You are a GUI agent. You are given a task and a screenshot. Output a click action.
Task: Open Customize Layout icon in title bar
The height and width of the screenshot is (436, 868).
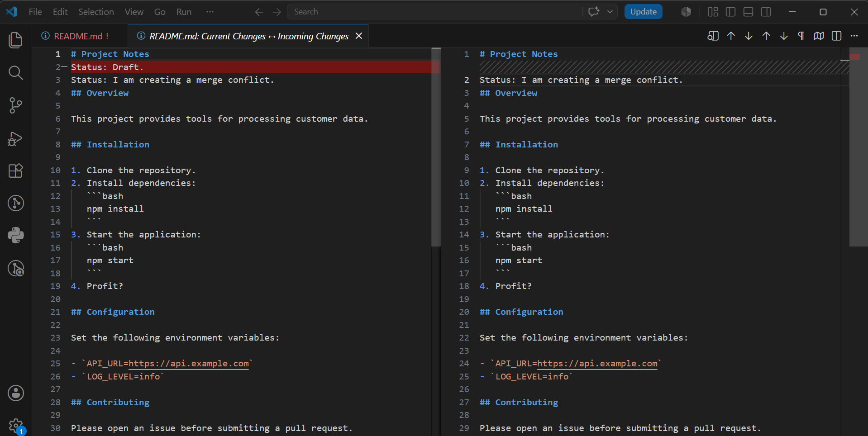(x=713, y=12)
